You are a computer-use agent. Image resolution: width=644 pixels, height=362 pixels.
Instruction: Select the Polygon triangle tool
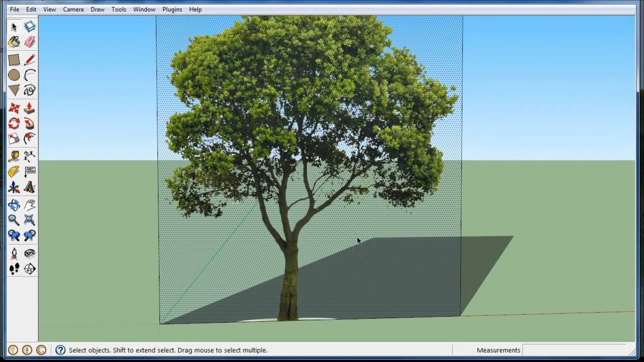pyautogui.click(x=14, y=90)
